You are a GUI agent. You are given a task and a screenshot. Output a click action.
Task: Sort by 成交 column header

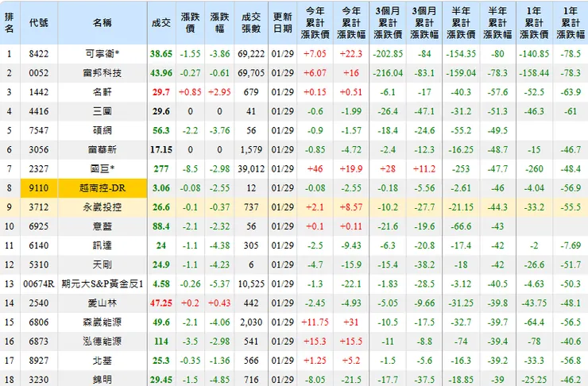(x=161, y=23)
